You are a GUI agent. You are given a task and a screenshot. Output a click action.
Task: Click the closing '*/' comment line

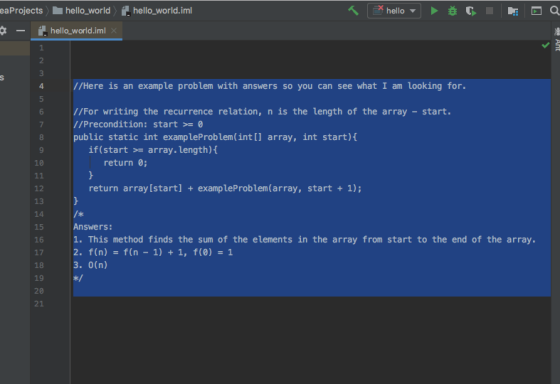[x=78, y=278]
